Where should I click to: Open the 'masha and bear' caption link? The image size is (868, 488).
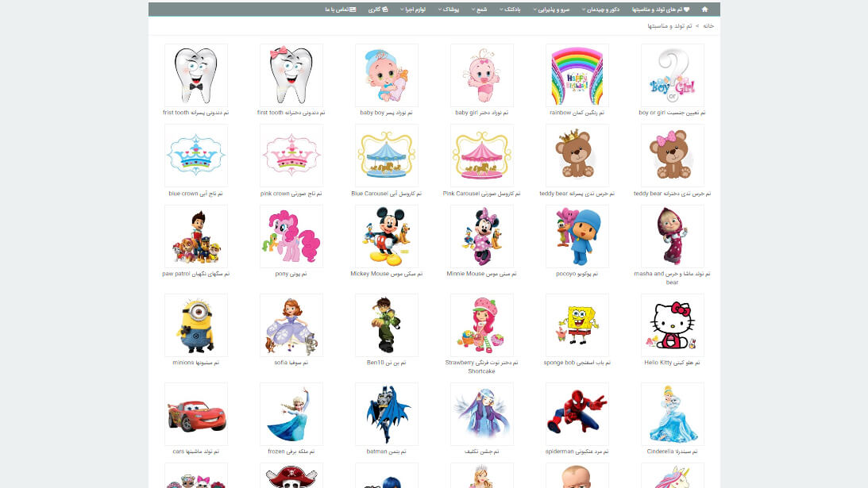[672, 278]
